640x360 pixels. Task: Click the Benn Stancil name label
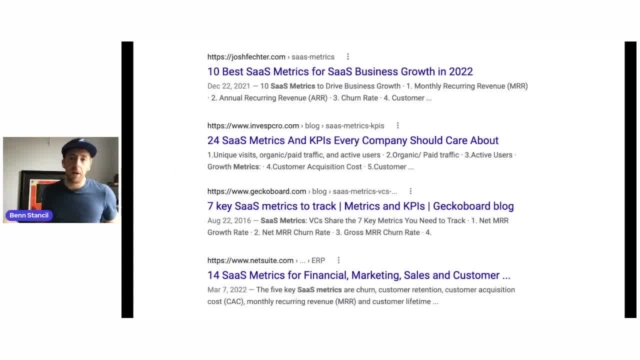pyautogui.click(x=29, y=216)
